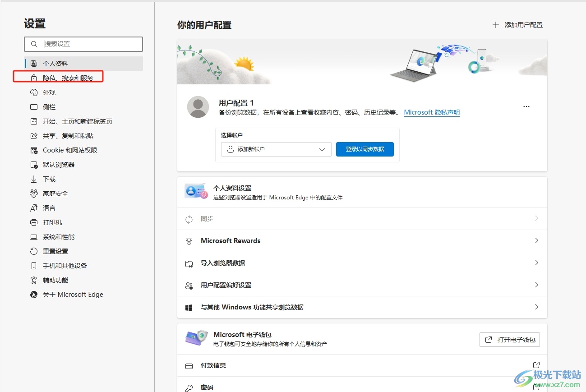
Task: Click the 打开电子钱包 button
Action: (510, 340)
